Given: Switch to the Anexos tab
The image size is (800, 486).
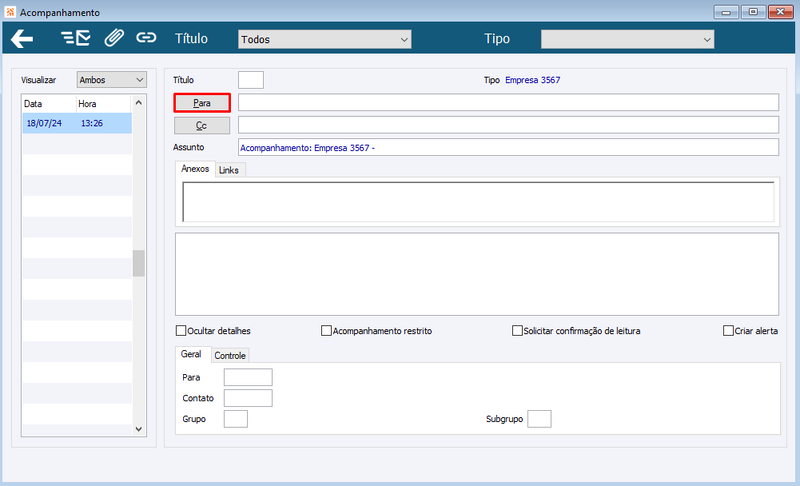Looking at the screenshot, I should [x=195, y=169].
